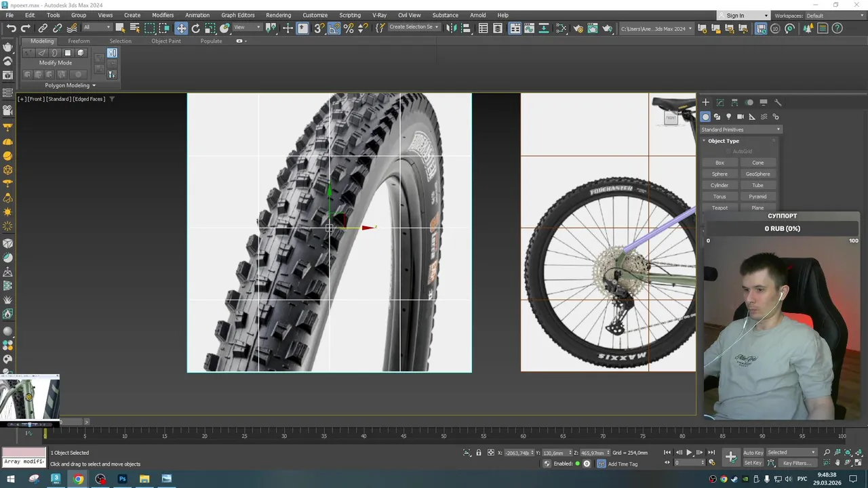Open the Hierarchy panel tab icon
The height and width of the screenshot is (488, 868).
(x=734, y=102)
